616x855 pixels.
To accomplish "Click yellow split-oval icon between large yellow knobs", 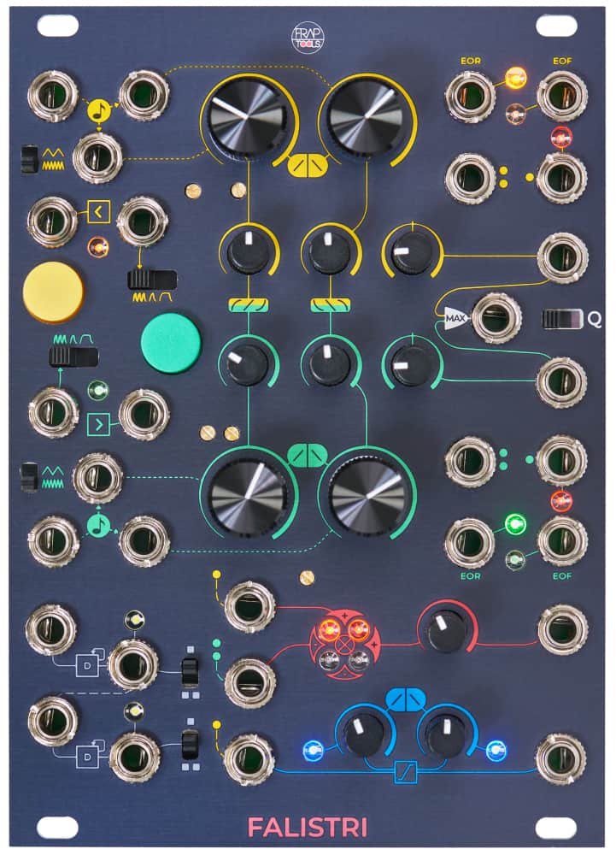I will coord(308,166).
